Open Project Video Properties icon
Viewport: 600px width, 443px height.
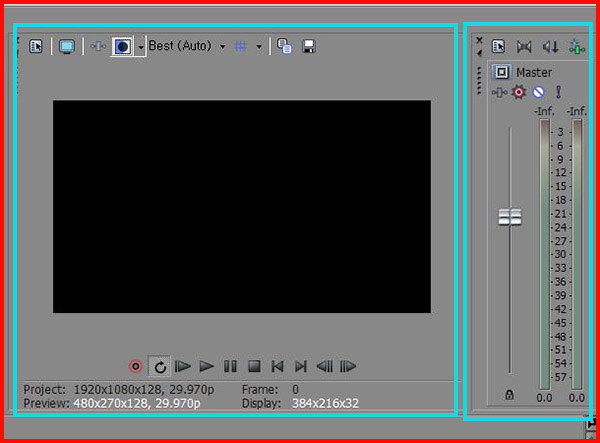click(x=36, y=47)
